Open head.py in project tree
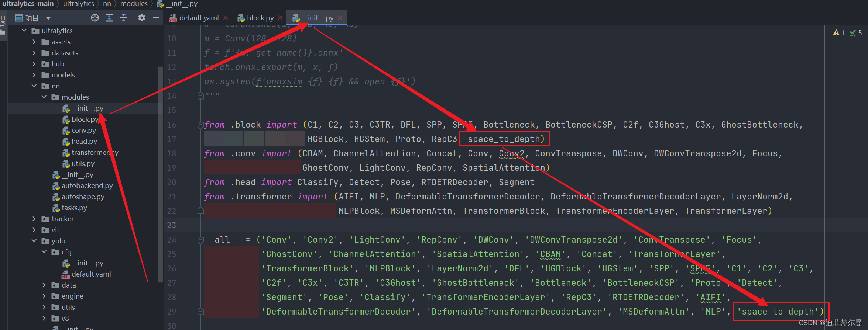 [84, 141]
